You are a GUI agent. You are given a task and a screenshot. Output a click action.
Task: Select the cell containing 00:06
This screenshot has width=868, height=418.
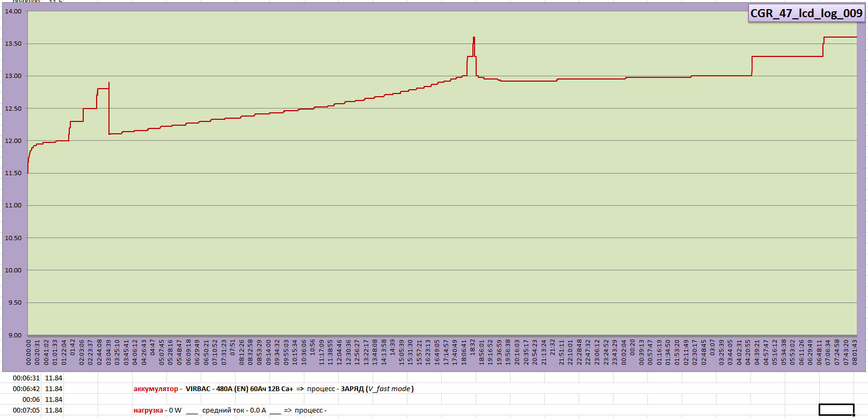click(31, 400)
